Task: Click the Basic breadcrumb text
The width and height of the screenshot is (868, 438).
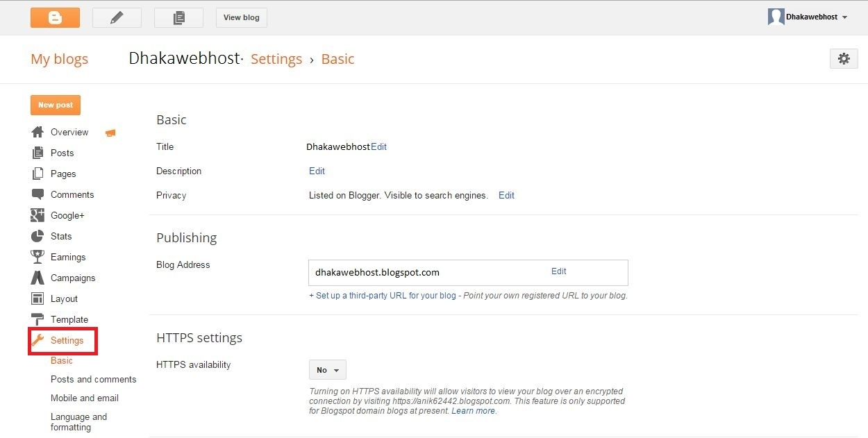Action: point(338,59)
